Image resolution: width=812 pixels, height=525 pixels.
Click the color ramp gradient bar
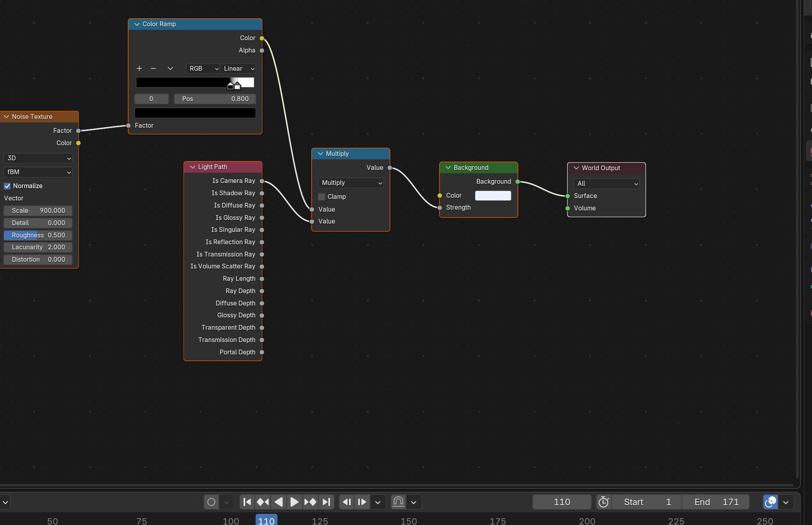195,83
